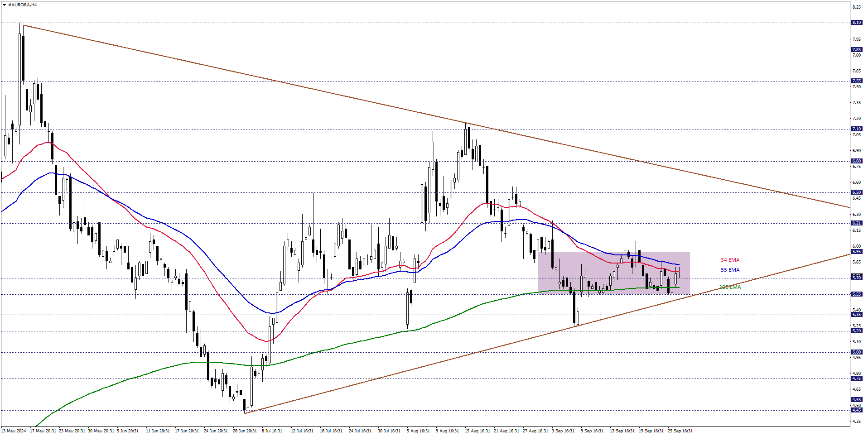Click the 18 Jul 16:31 time axis label
The image size is (868, 436).
click(x=331, y=431)
